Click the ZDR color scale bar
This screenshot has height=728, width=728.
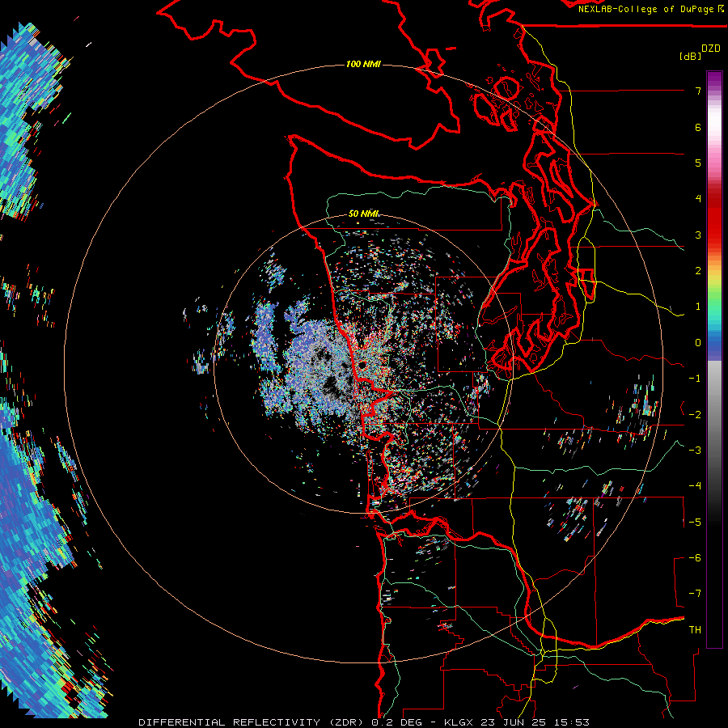coord(714,359)
